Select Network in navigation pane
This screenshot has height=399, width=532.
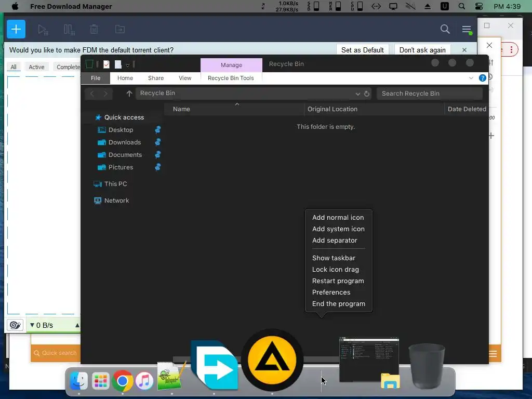tap(116, 201)
